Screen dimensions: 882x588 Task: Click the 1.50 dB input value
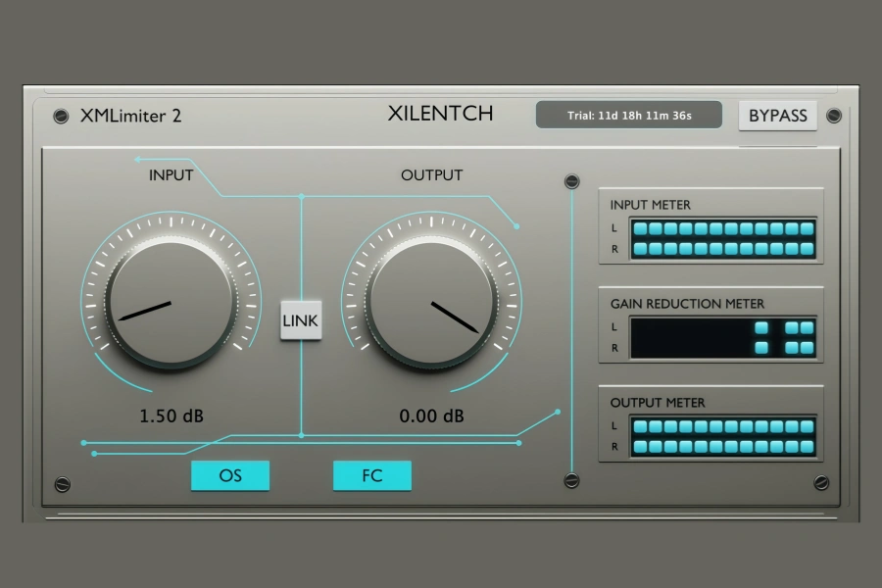pyautogui.click(x=171, y=416)
